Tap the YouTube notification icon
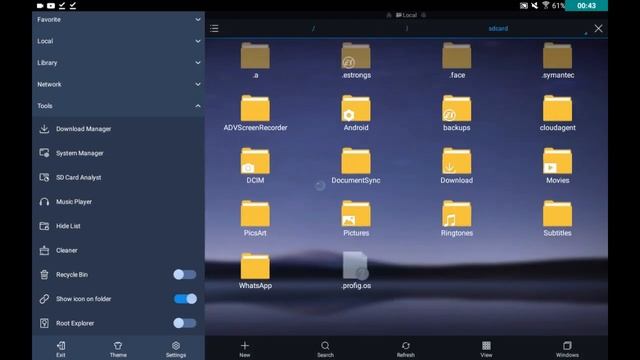Screen dimensions: 640x360 pyautogui.click(x=51, y=6)
